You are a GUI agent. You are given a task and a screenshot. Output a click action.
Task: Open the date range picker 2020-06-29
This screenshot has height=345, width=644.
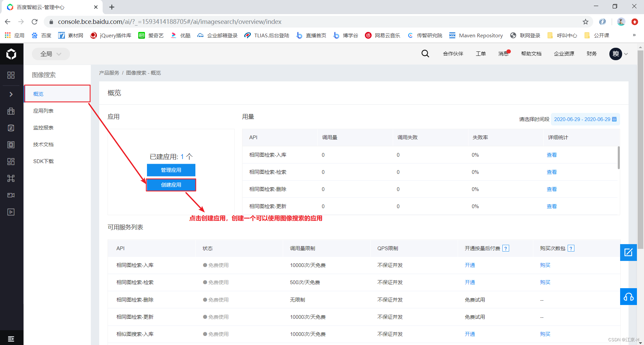click(x=585, y=119)
